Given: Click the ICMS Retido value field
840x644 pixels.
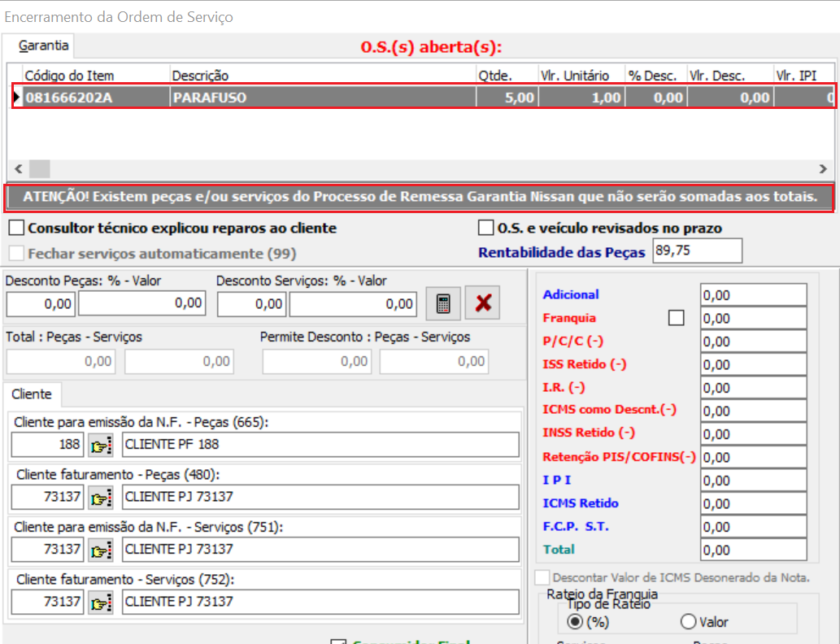Looking at the screenshot, I should pyautogui.click(x=753, y=503).
